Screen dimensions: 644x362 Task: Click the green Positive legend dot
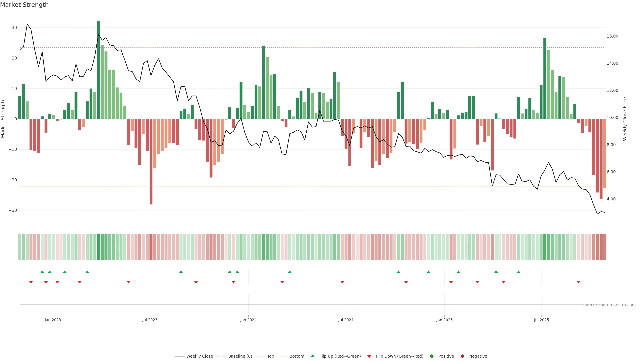[432, 356]
